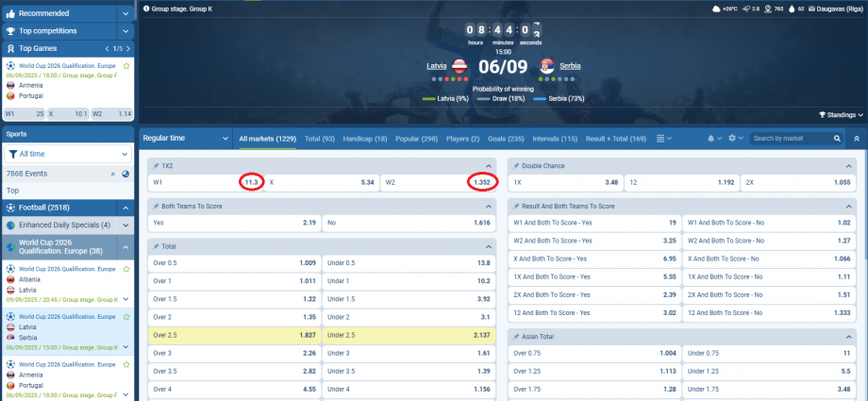Switch to Total (93) tab
868x401 pixels.
tap(320, 139)
